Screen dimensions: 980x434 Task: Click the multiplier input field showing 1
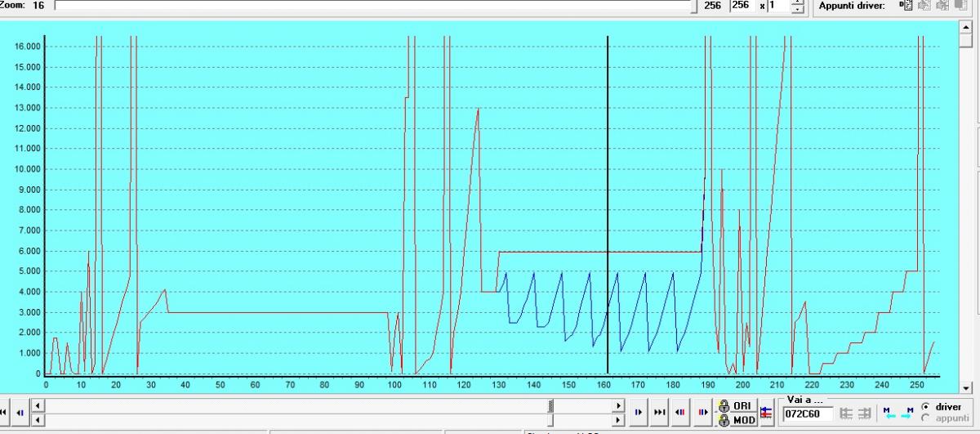pyautogui.click(x=778, y=5)
